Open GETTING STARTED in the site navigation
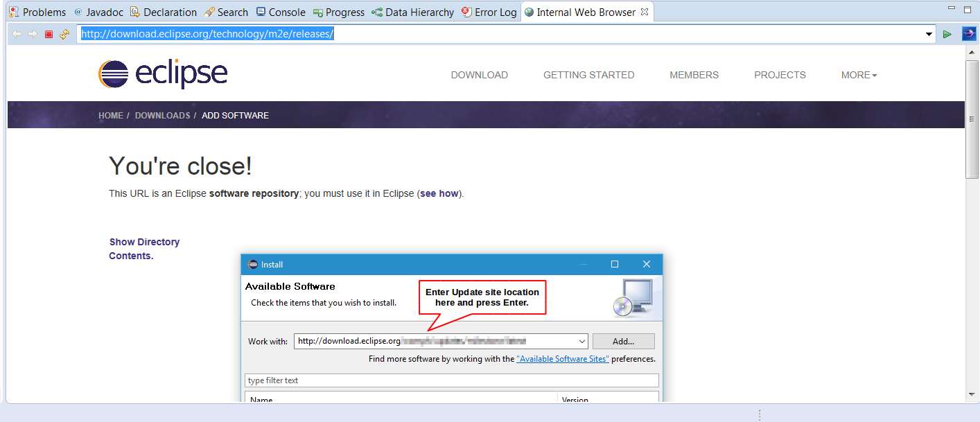This screenshot has width=980, height=422. pyautogui.click(x=588, y=75)
